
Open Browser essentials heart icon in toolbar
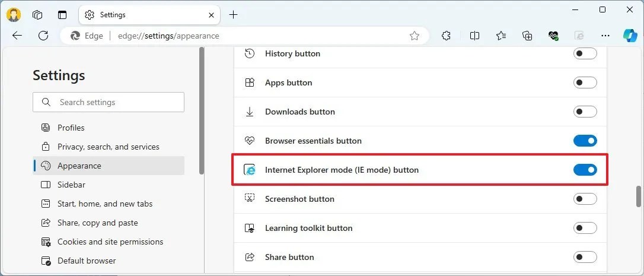pyautogui.click(x=553, y=36)
